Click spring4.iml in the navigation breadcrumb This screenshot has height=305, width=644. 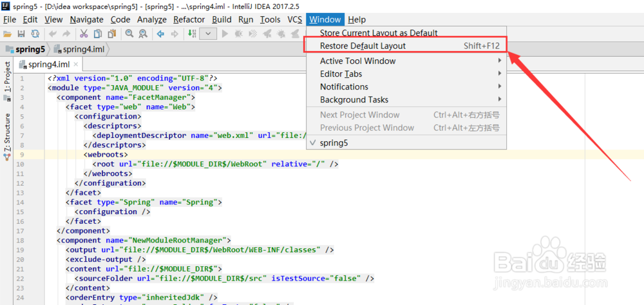point(79,49)
